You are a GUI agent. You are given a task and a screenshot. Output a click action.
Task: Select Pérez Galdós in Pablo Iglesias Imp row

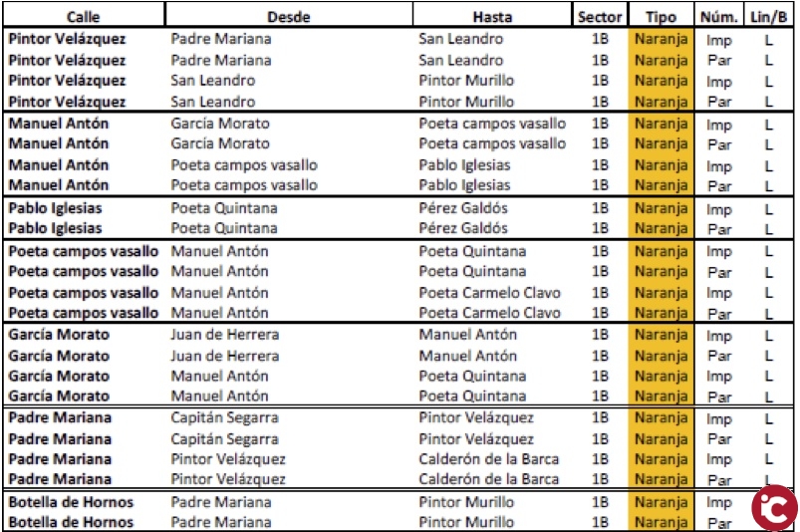463,208
